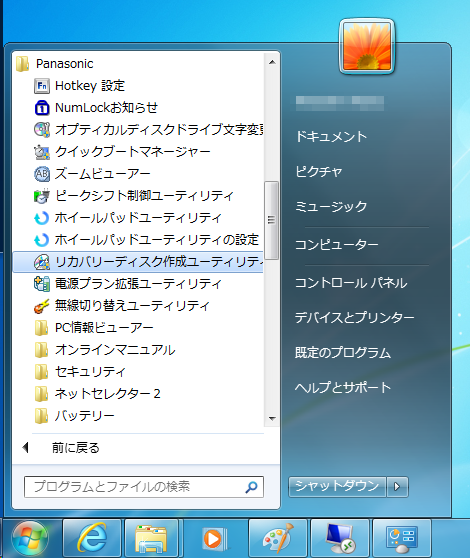Click the Hotkey 設定 Fn icon
Screen dimensions: 470x558
click(42, 86)
